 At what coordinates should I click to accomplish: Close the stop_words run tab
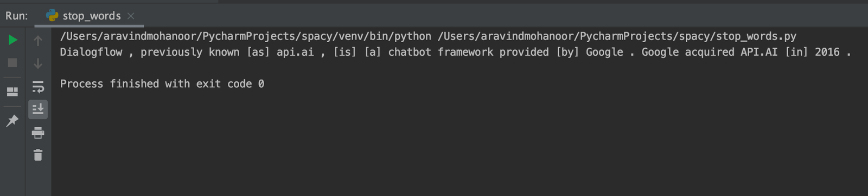(131, 16)
